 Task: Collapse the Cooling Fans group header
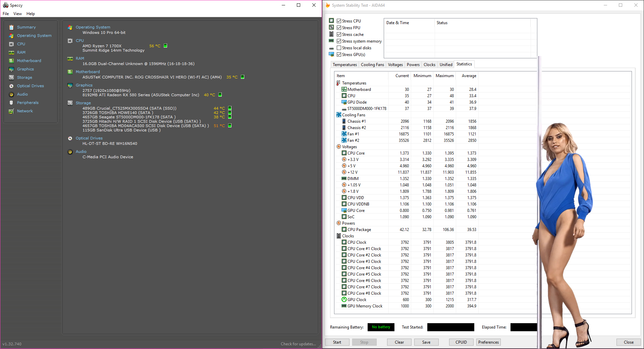click(351, 115)
